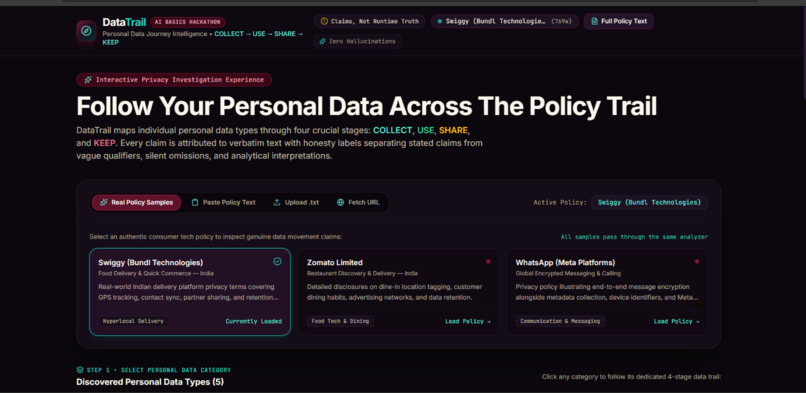The image size is (806, 393).
Task: Click the Zero Hallucinations badge
Action: [357, 41]
